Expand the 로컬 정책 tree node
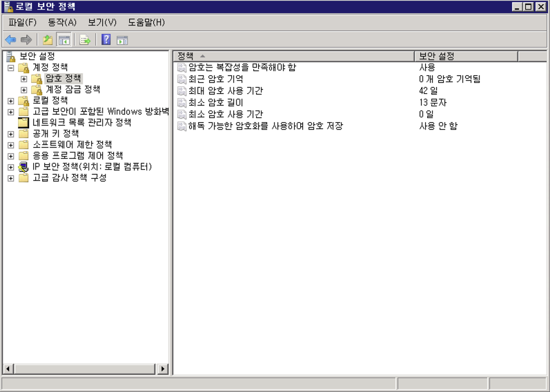 (11, 101)
